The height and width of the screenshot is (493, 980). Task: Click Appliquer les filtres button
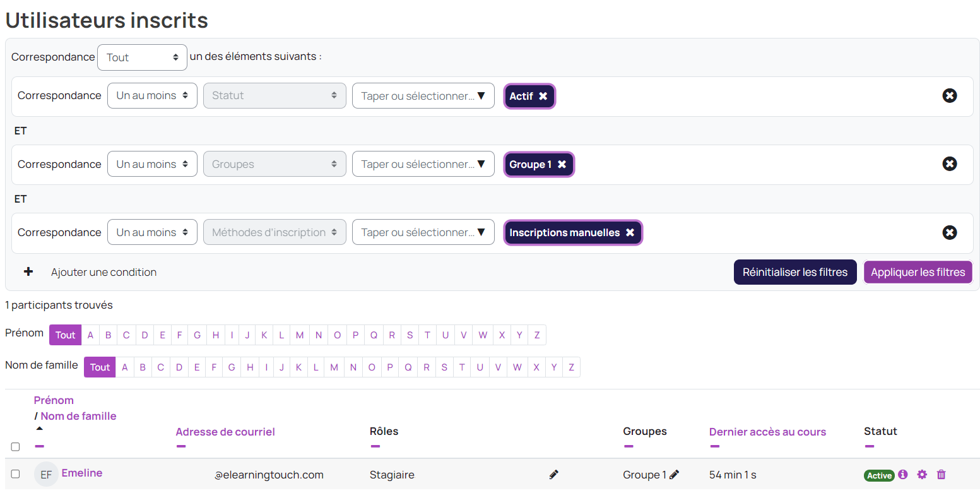pos(918,273)
